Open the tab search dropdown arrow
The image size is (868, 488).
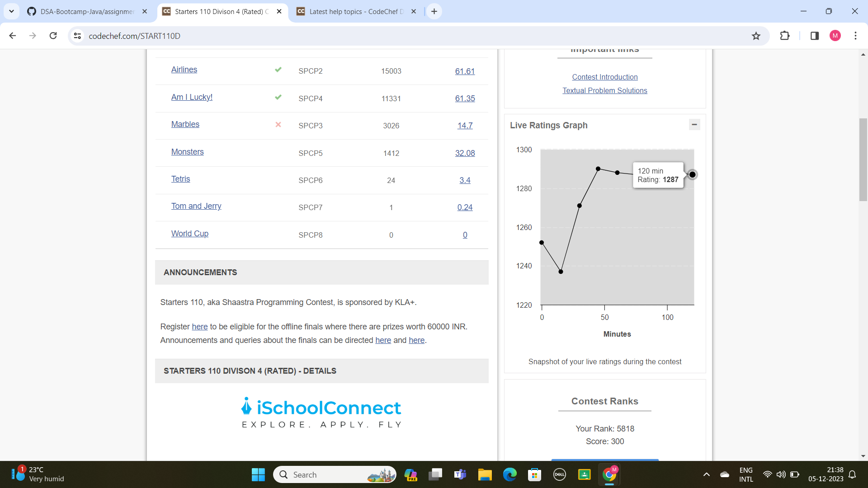click(11, 11)
